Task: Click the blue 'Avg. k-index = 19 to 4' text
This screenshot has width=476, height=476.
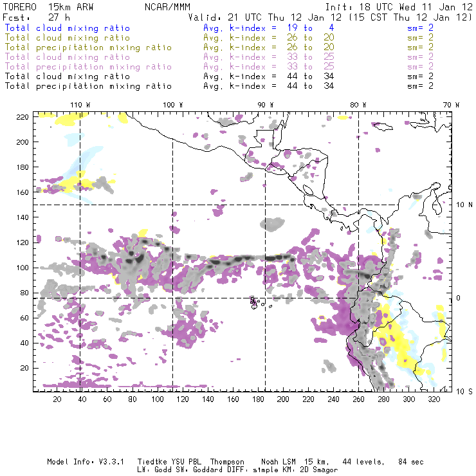Action: 269,28
